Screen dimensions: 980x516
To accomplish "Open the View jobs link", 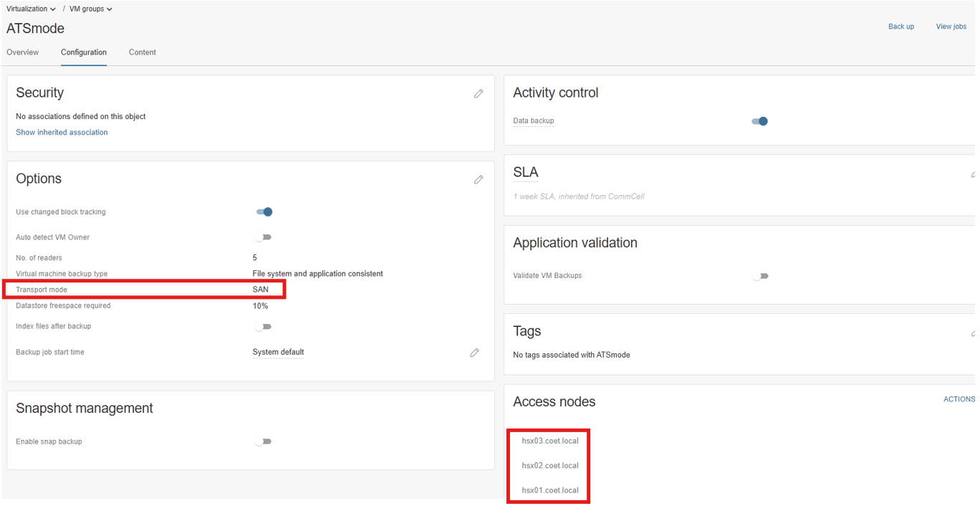I will (x=951, y=27).
